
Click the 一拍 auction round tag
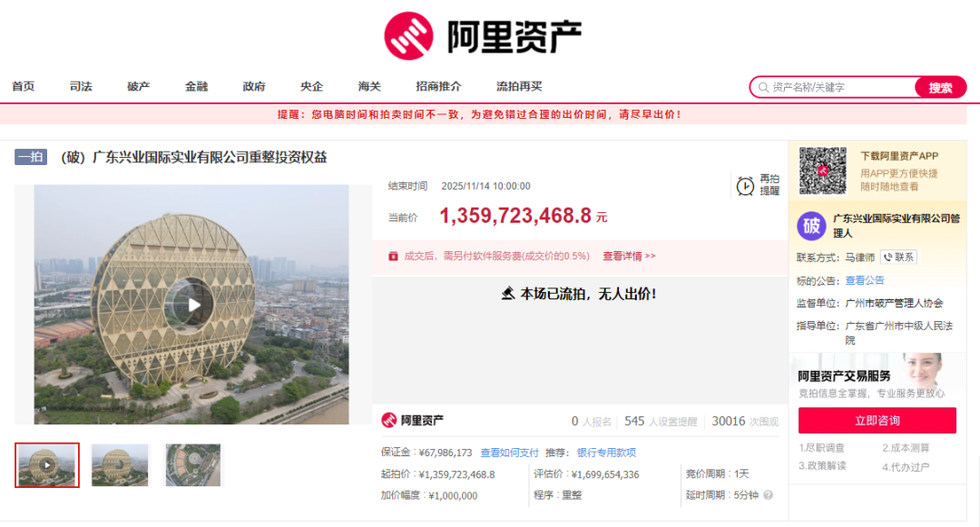pyautogui.click(x=31, y=157)
